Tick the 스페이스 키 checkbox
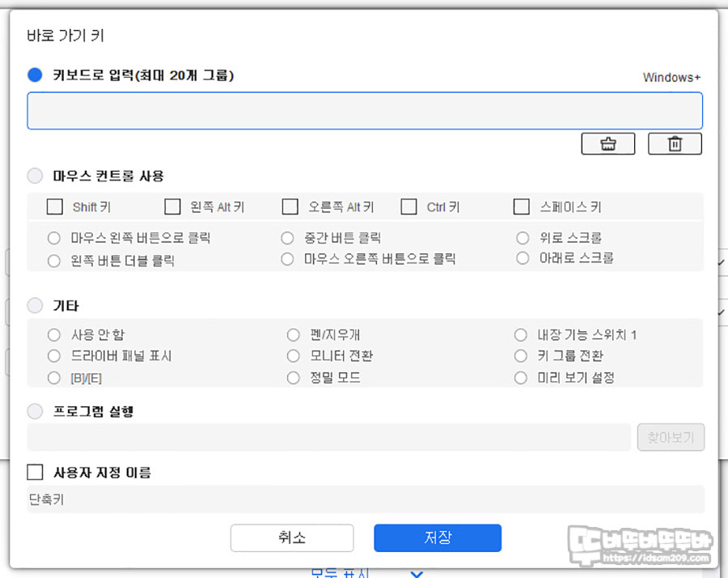 pyautogui.click(x=522, y=206)
